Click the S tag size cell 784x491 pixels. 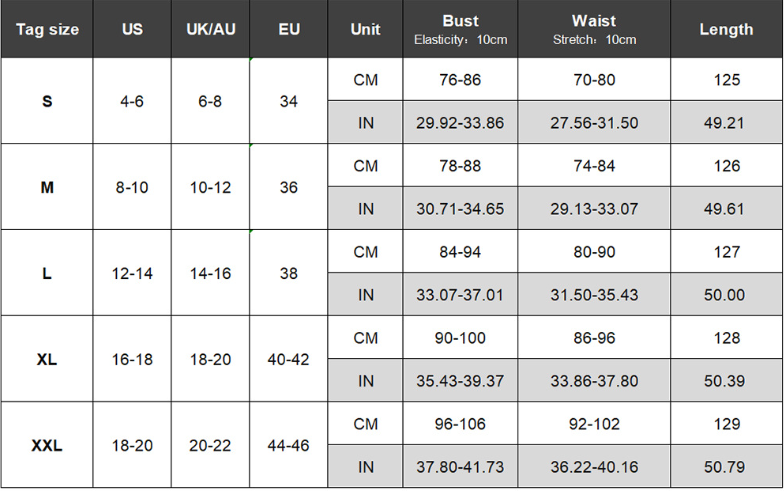tap(47, 101)
